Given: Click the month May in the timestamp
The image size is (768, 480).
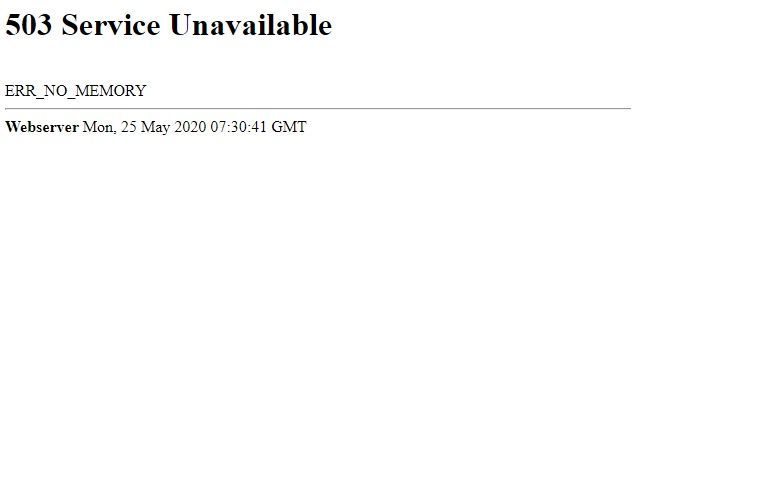Looking at the screenshot, I should [155, 128].
